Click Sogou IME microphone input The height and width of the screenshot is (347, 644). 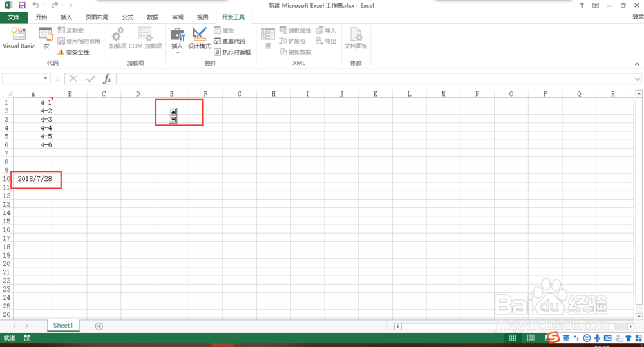pyautogui.click(x=597, y=338)
